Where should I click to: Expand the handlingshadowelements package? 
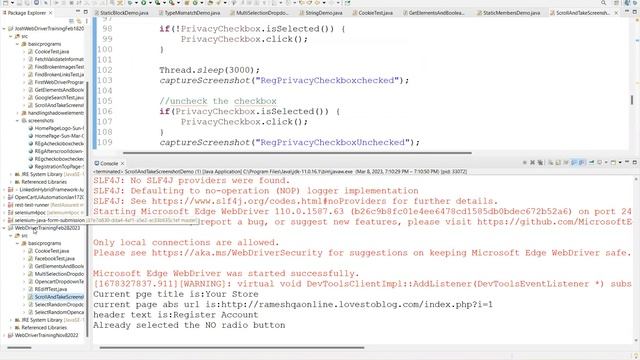pyautogui.click(x=18, y=113)
